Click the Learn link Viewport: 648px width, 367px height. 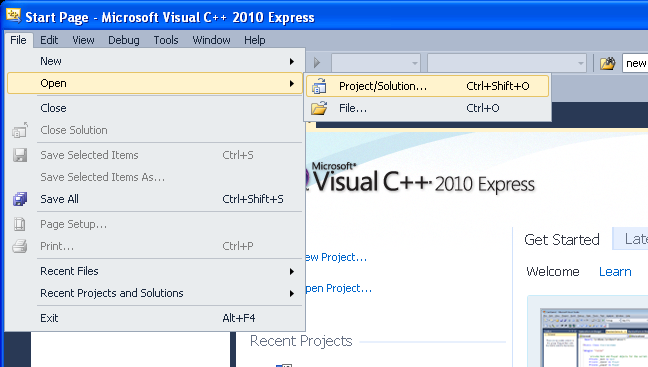[x=615, y=272]
